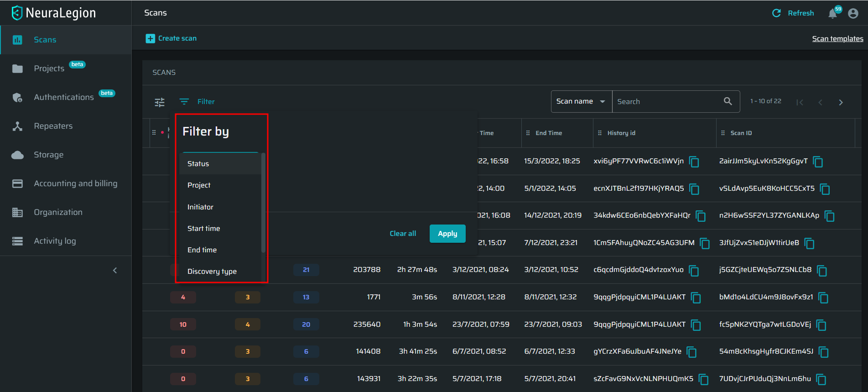868x392 pixels.
Task: Toggle the Filter button
Action: coord(197,101)
